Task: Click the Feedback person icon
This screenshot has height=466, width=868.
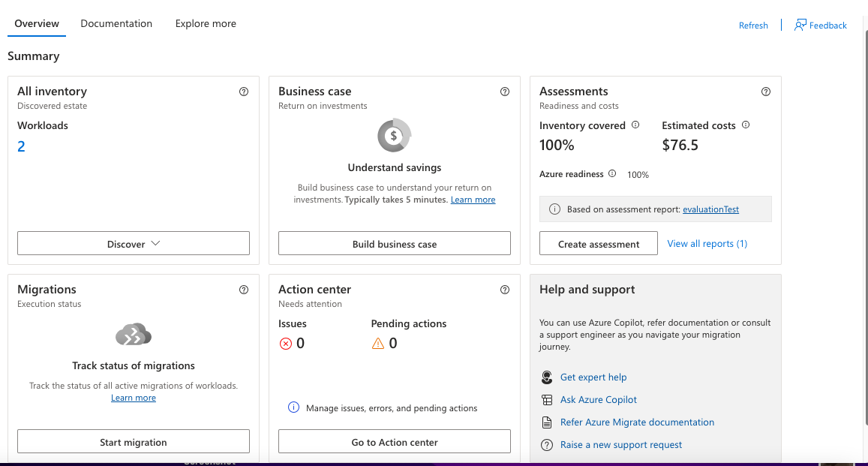Action: pos(800,25)
